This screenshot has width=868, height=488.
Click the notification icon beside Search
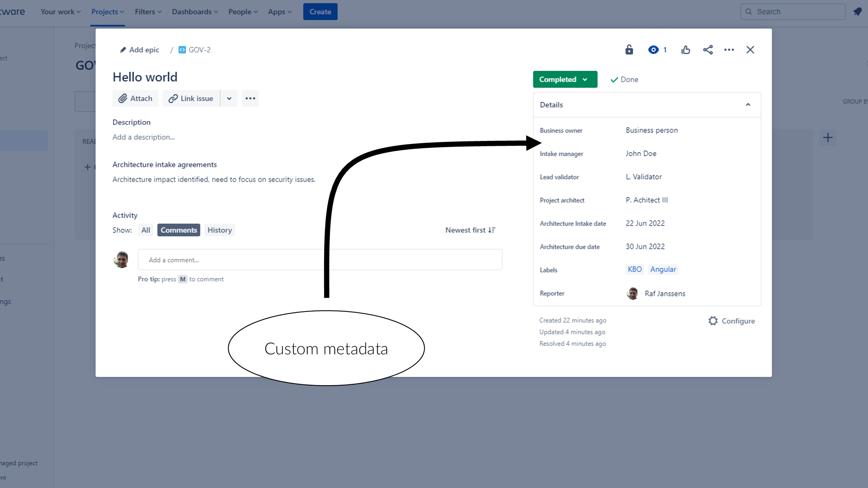[858, 12]
